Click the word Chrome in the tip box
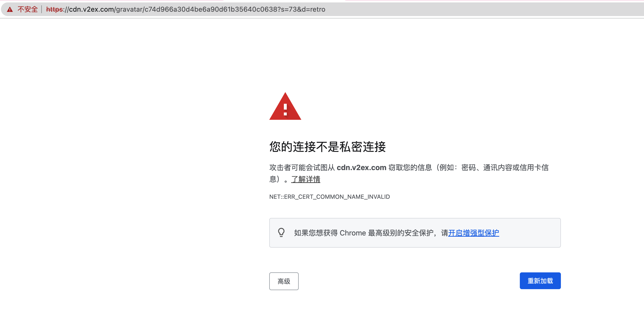The height and width of the screenshot is (329, 644). pos(353,233)
